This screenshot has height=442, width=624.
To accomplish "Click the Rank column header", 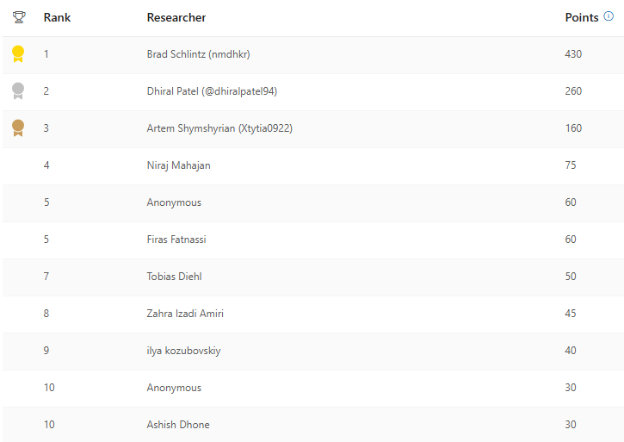I will point(57,18).
